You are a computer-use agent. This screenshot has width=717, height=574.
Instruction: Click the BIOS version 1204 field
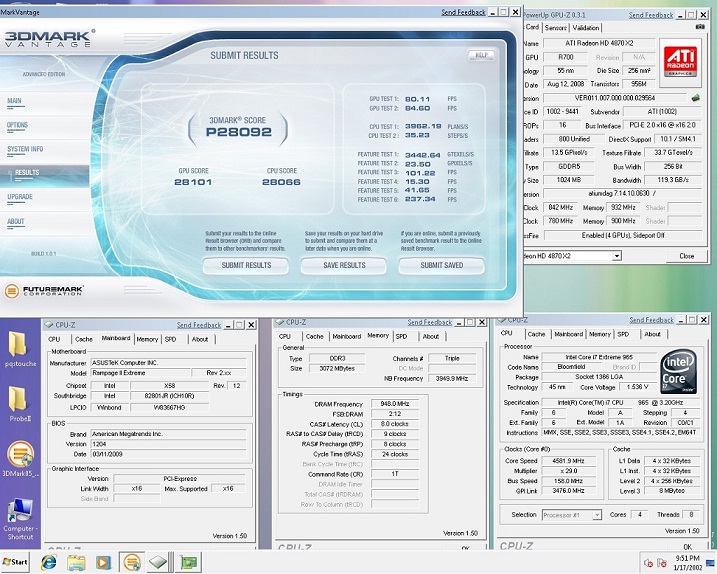[168, 444]
